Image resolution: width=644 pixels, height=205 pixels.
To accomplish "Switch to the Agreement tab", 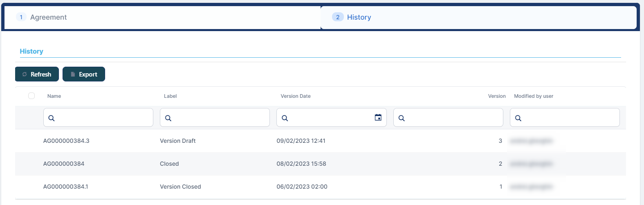I will pos(48,17).
